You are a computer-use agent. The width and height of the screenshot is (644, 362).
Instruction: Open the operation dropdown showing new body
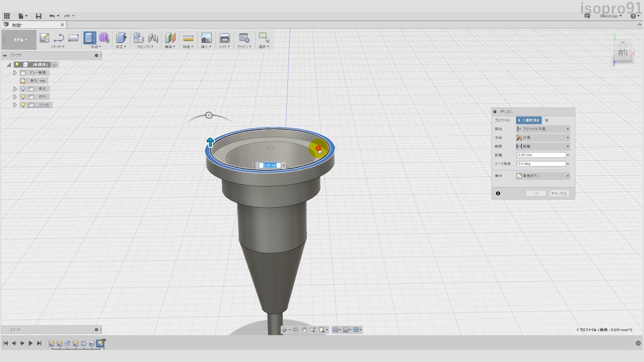click(x=543, y=176)
